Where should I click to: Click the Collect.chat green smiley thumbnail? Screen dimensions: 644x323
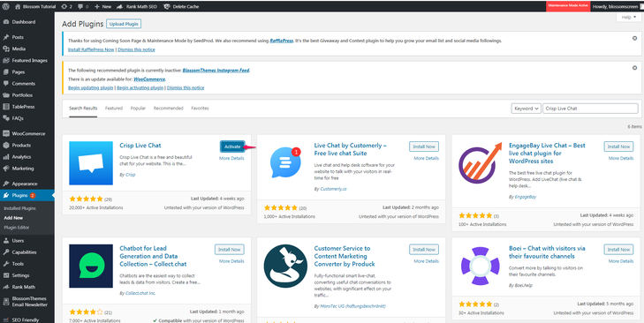click(x=91, y=266)
